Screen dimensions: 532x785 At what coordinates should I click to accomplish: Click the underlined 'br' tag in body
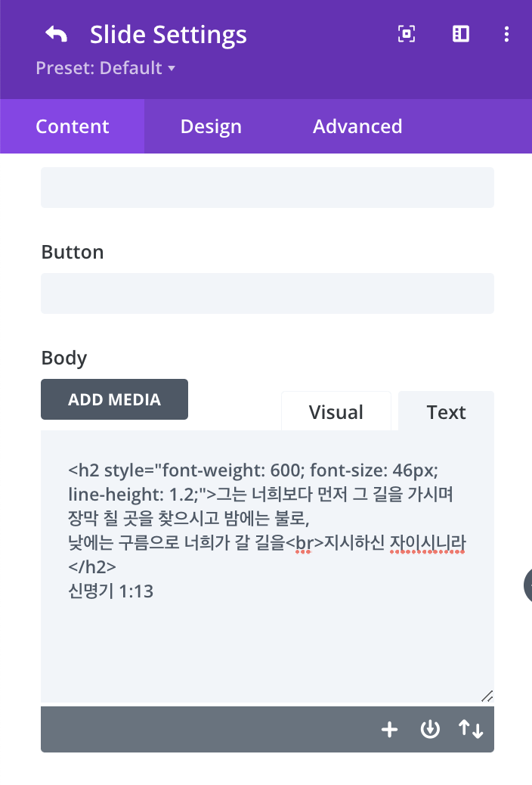tap(305, 543)
